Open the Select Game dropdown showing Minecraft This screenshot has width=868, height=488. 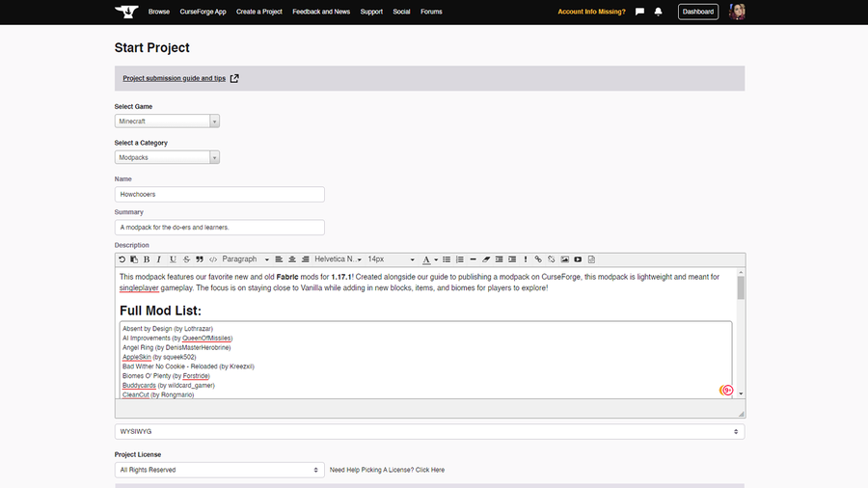click(167, 122)
